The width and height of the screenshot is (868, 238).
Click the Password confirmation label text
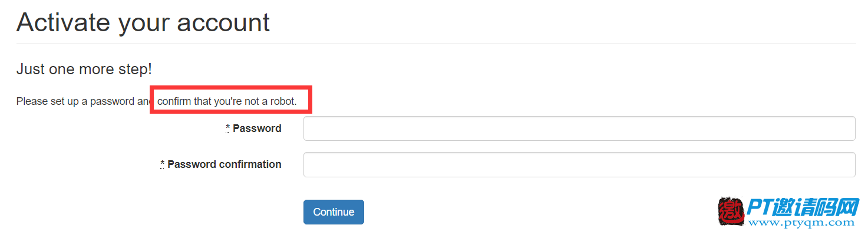pyautogui.click(x=225, y=164)
